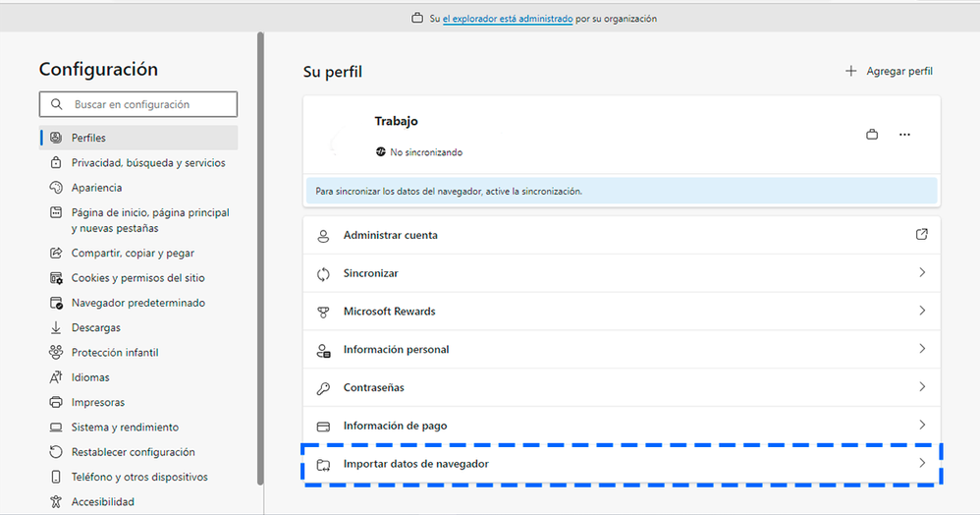Click the Navegador predeterminado icon
The image size is (980, 515).
[x=56, y=303]
